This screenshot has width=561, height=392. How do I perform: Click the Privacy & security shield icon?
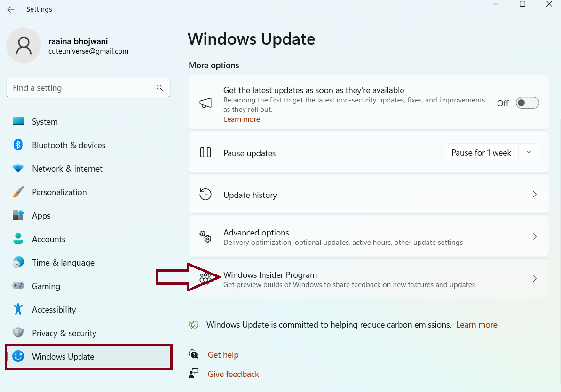coord(18,333)
